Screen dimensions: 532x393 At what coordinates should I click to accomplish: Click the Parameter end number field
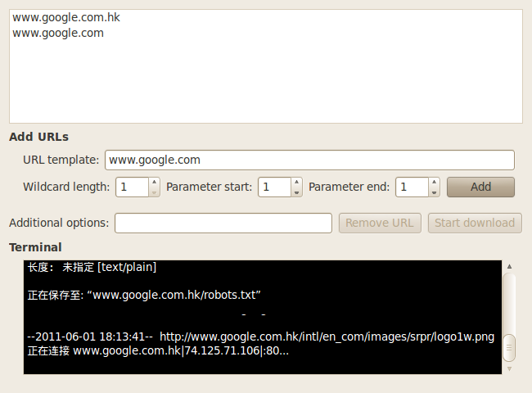(x=412, y=187)
